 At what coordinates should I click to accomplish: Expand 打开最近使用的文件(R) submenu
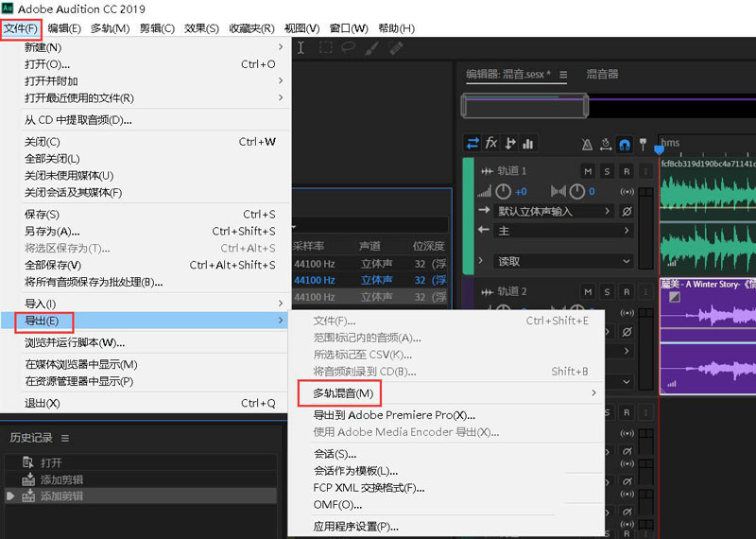[146, 98]
